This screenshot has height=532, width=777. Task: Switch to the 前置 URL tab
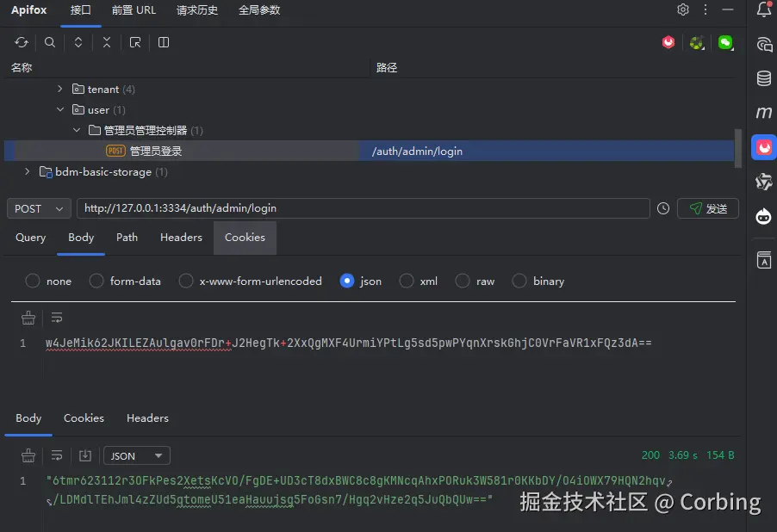[134, 10]
